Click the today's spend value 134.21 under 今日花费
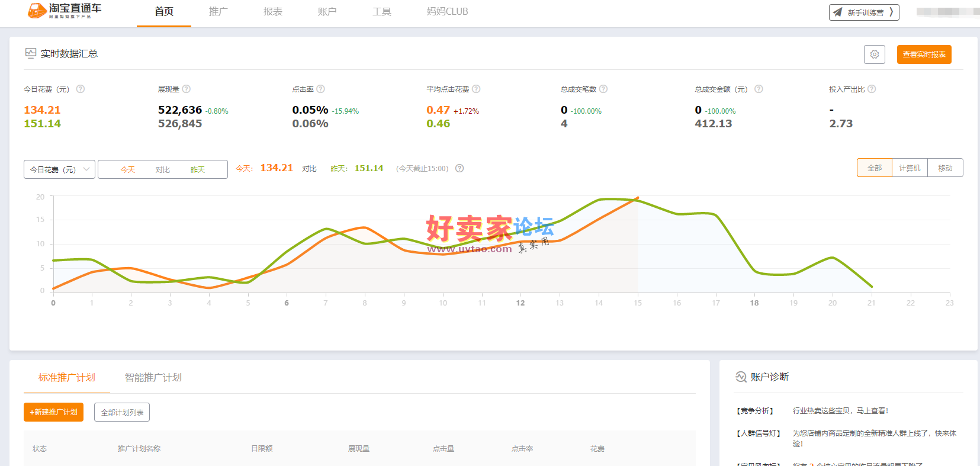 click(42, 110)
